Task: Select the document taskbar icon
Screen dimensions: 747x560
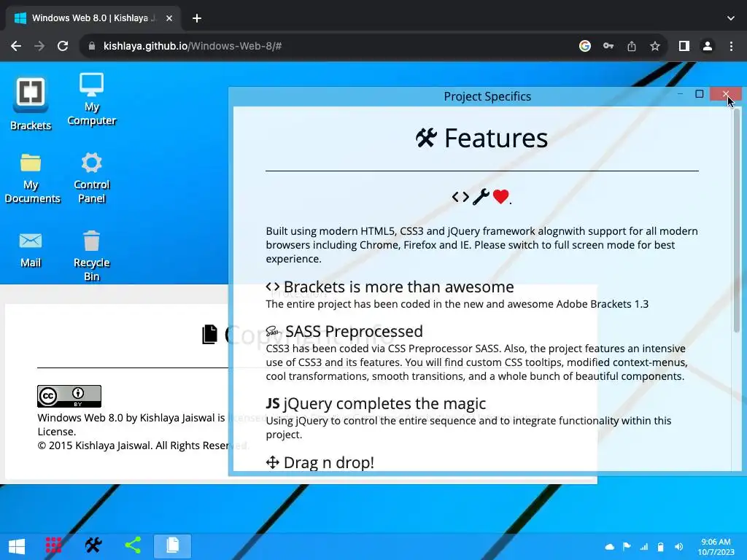Action: pos(172,545)
